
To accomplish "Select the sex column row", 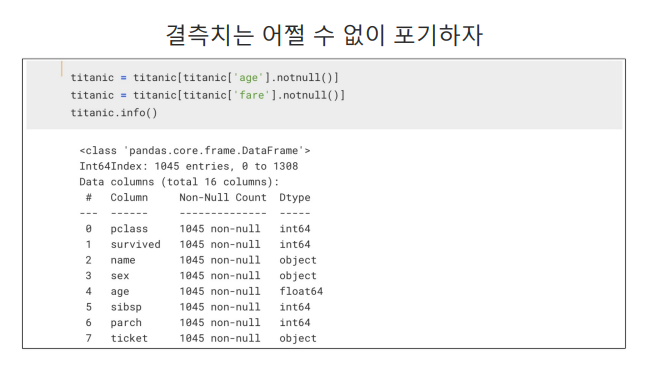I will (x=201, y=276).
